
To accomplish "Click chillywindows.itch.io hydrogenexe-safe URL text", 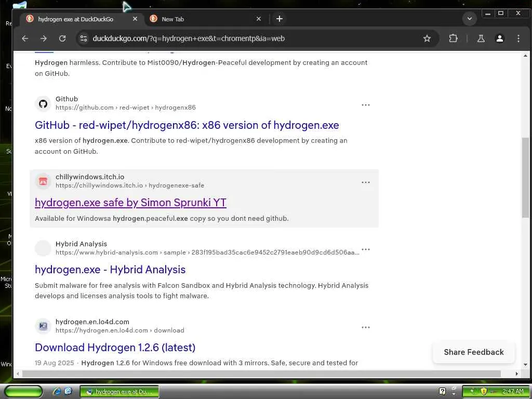I will click(129, 185).
